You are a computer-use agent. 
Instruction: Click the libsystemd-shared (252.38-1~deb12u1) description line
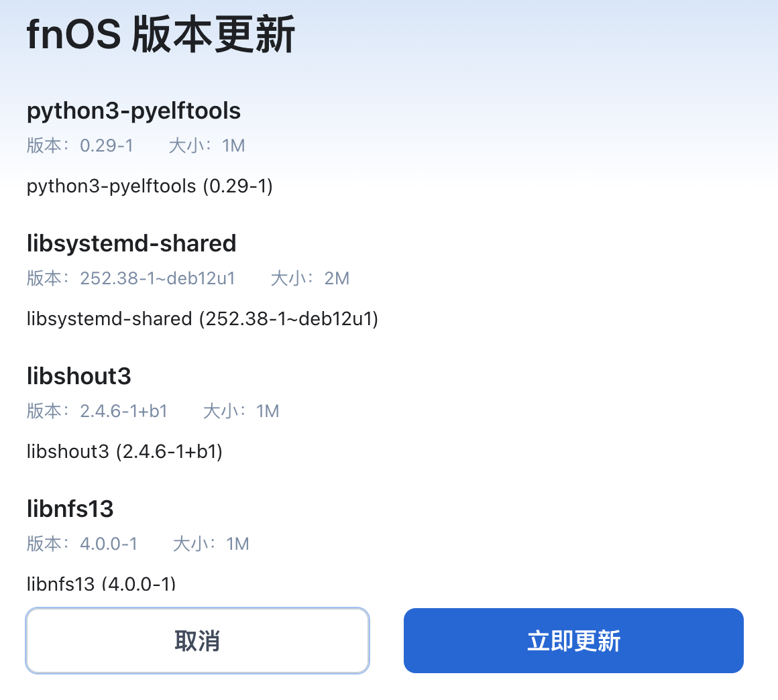(x=203, y=318)
